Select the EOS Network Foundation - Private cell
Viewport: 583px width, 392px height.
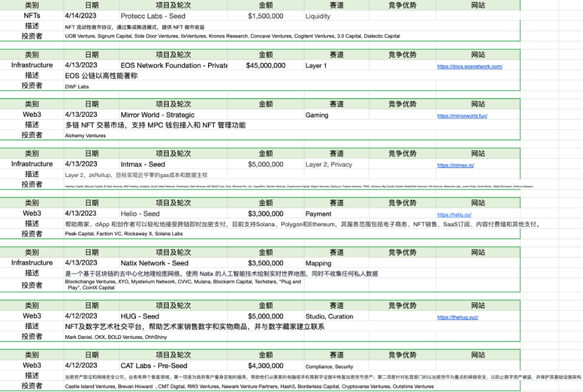coord(174,65)
